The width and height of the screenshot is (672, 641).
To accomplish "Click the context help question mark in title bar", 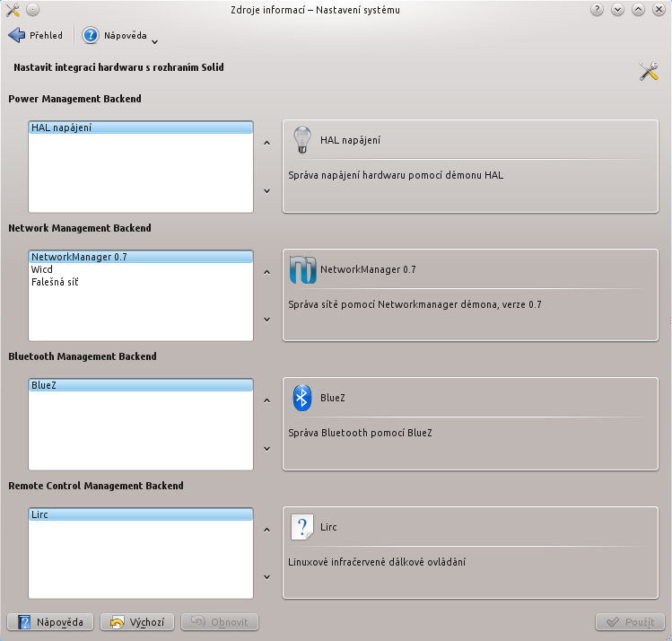I will [597, 10].
